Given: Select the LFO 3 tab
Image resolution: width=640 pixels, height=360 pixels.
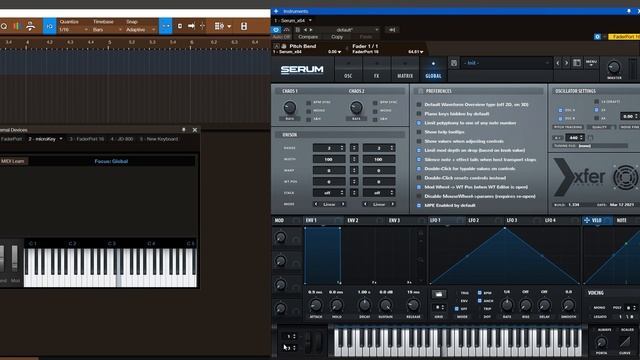Looking at the screenshot, I should pyautogui.click(x=512, y=220).
